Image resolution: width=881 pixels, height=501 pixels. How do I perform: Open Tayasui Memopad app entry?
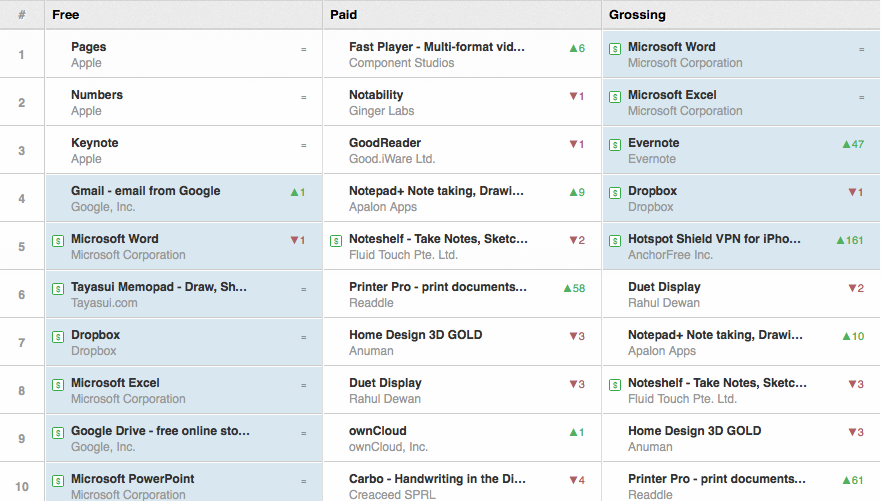pyautogui.click(x=158, y=286)
